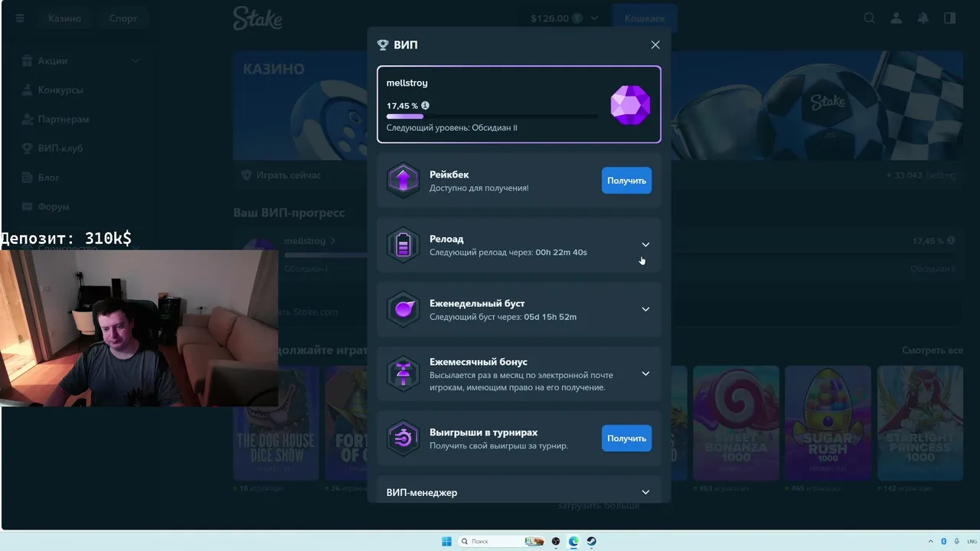Screen dimensions: 980x551
Task: Click the Ежемесячный бонус hexagon icon
Action: click(403, 373)
